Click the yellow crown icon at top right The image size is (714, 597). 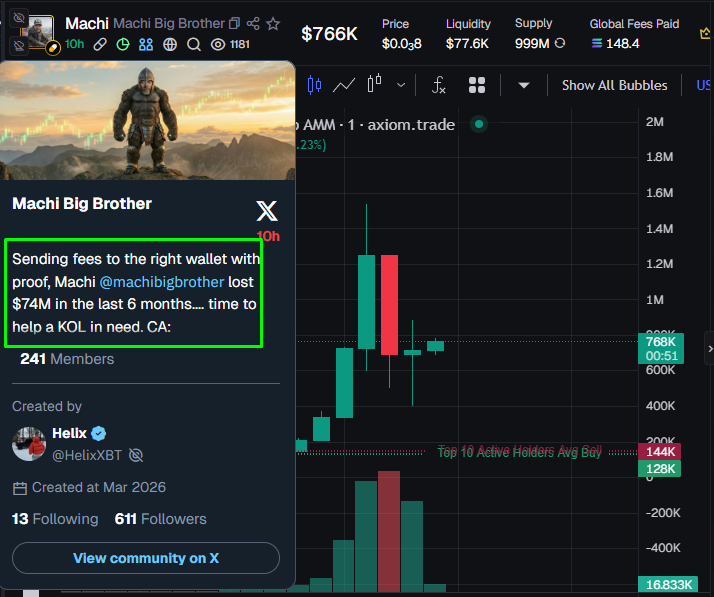[x=705, y=33]
